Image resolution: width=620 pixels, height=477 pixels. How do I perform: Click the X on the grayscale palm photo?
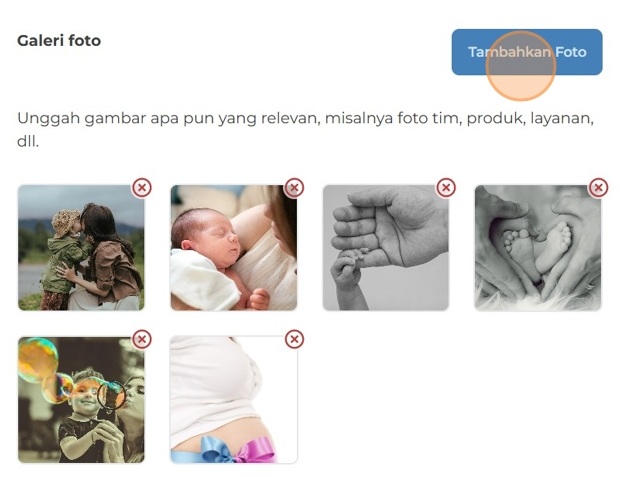point(446,187)
